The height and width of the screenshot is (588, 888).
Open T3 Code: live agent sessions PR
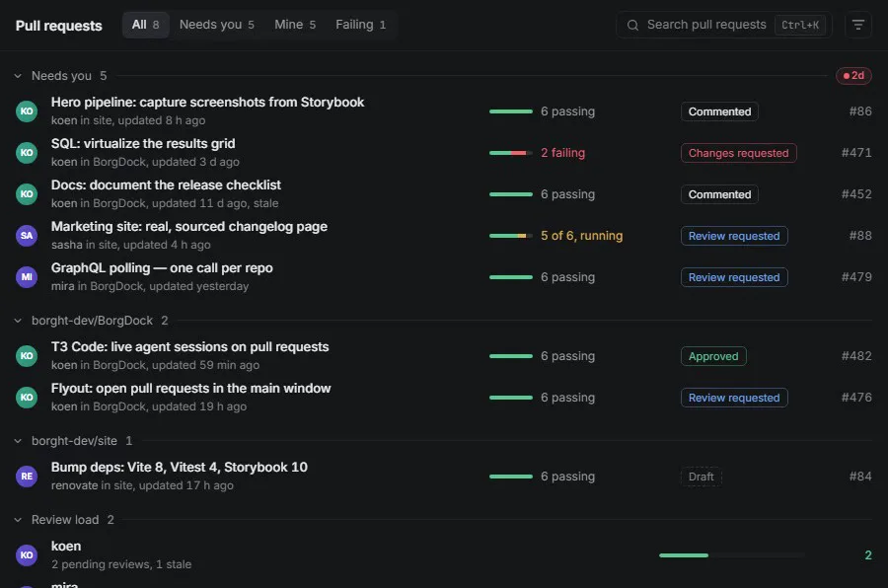click(189, 346)
